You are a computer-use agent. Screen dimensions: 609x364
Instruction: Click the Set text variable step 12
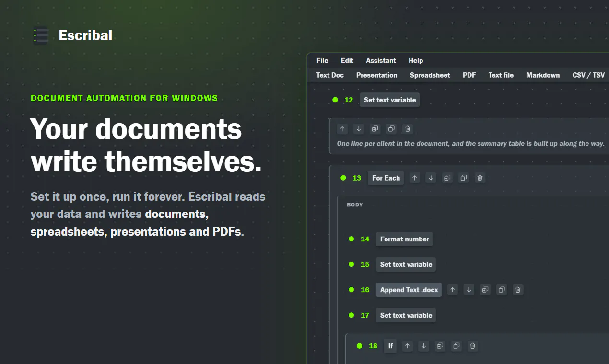click(390, 100)
